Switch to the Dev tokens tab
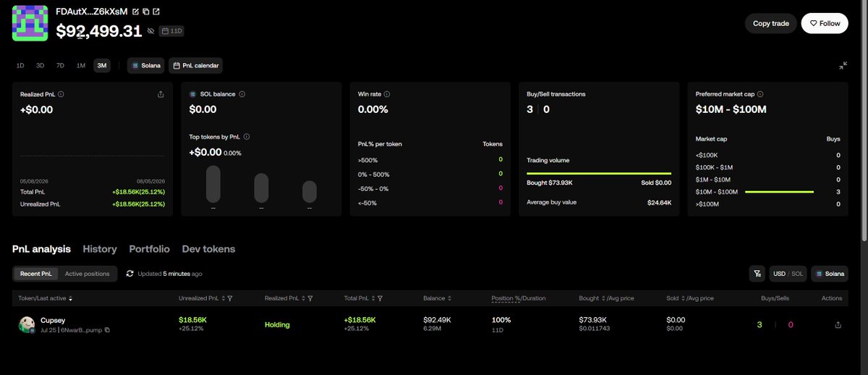868x375 pixels. click(x=208, y=249)
